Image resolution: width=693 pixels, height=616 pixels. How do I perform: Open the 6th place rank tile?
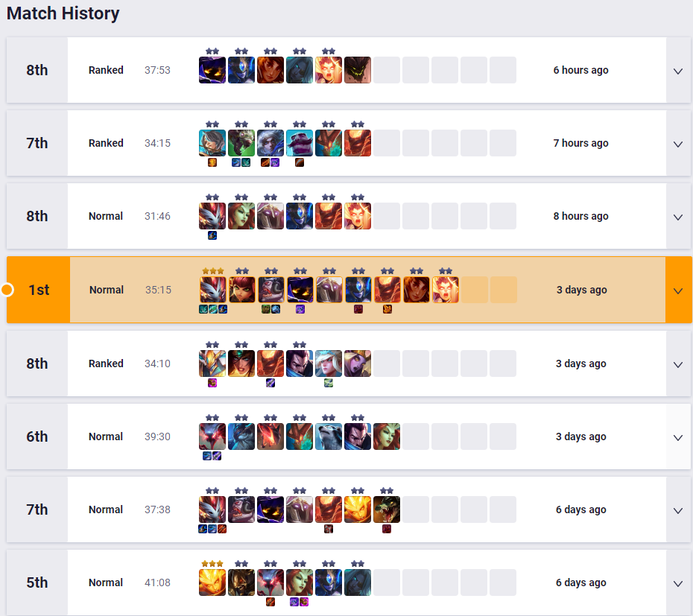click(37, 436)
